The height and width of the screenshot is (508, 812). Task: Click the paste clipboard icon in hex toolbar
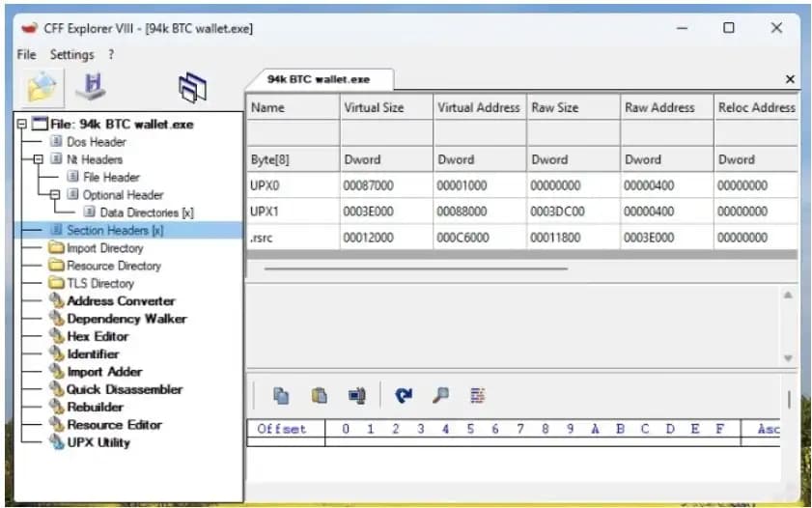click(319, 396)
